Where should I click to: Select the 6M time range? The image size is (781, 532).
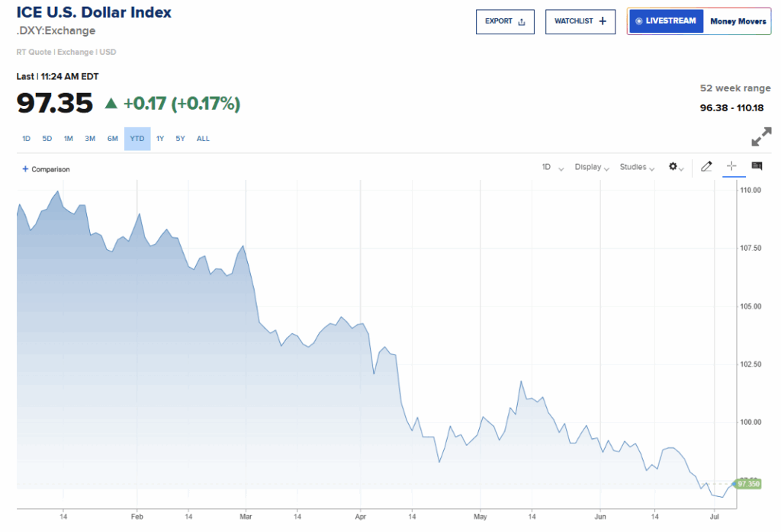click(x=113, y=139)
